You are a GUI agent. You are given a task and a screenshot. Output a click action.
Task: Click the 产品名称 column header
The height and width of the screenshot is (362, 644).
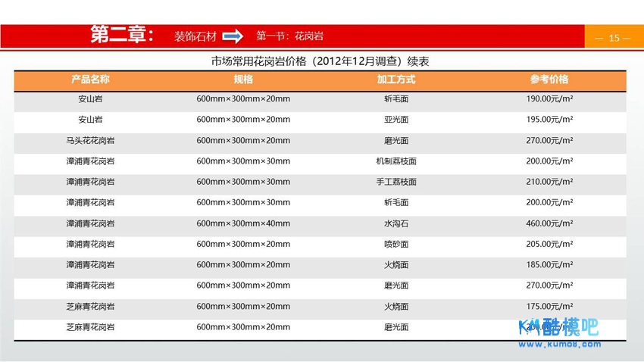click(90, 80)
